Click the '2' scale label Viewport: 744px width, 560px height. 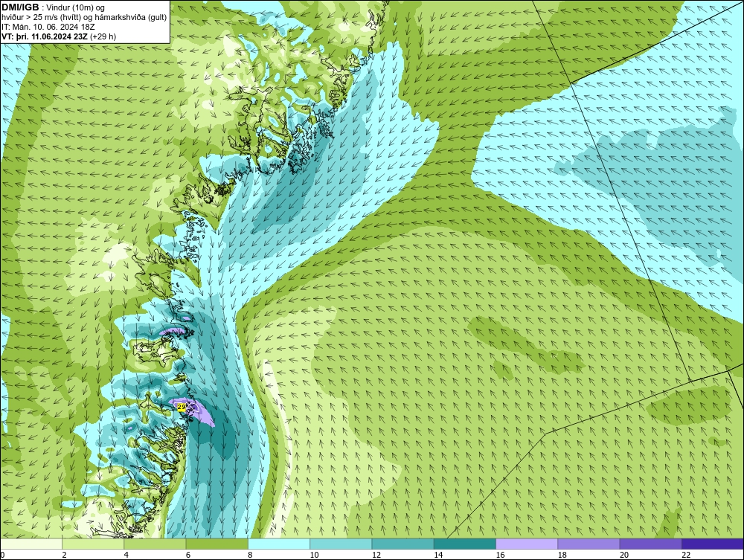click(64, 556)
